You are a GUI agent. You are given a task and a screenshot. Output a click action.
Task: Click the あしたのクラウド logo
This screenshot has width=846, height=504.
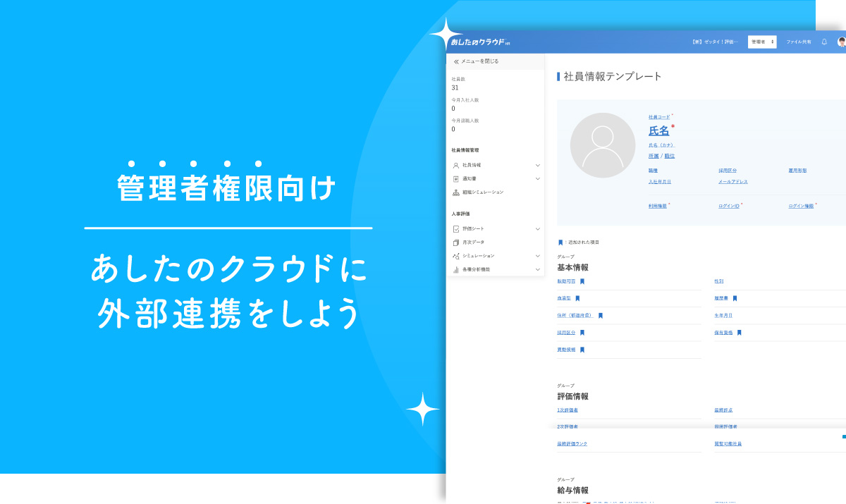480,42
